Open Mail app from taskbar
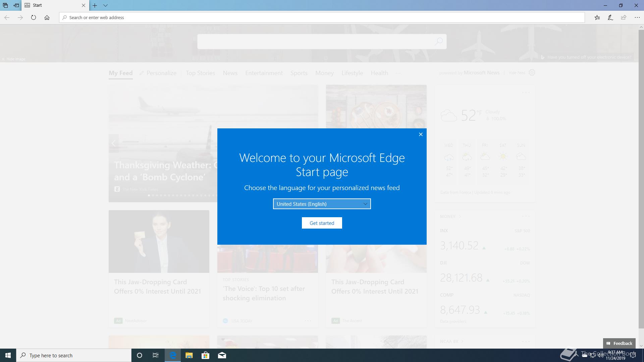 tap(222, 355)
